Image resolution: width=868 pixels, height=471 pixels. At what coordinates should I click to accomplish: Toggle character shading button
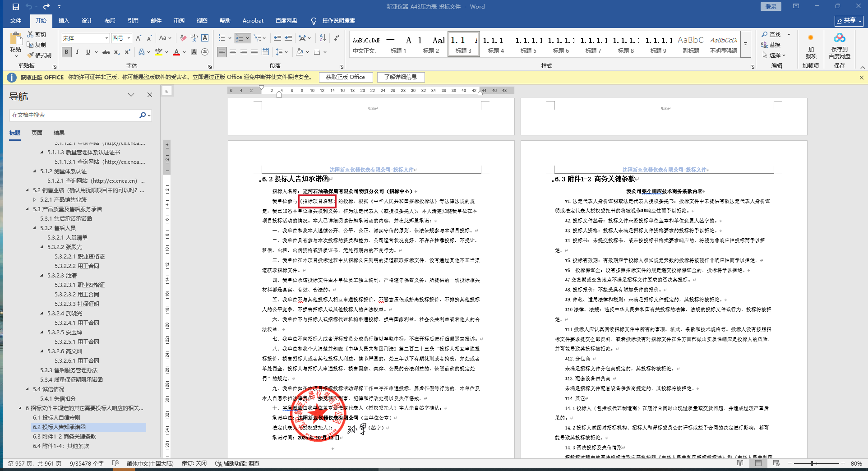[x=194, y=52]
